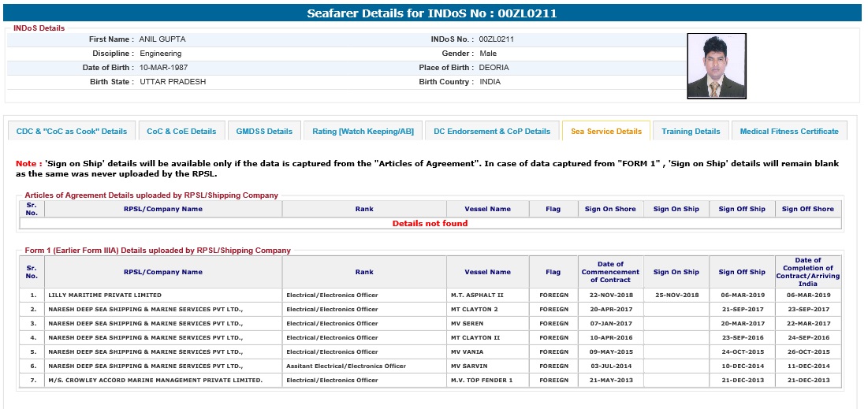The height and width of the screenshot is (409, 868).
Task: Switch to the Training Details tab
Action: point(691,132)
